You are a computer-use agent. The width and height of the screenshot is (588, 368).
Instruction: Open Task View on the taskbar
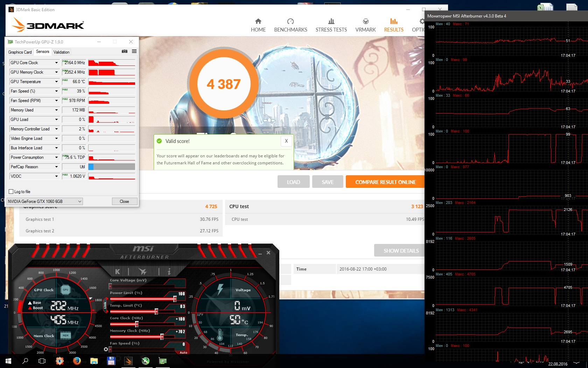pyautogui.click(x=42, y=361)
